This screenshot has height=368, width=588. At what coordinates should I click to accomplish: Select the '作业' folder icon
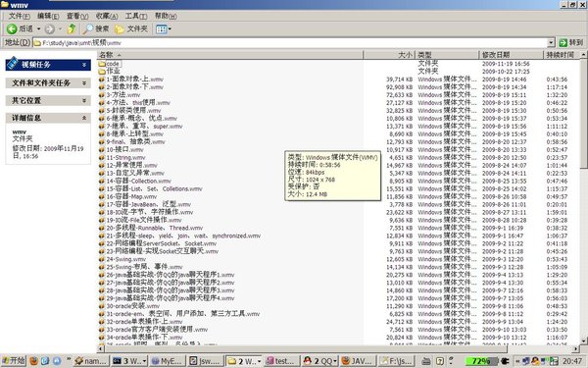click(102, 72)
